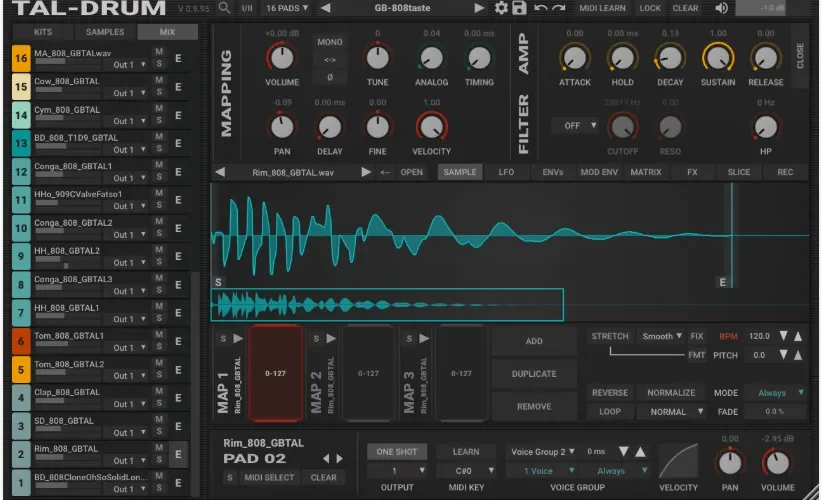Enable the ONE SHOT toggle
Viewport: 821px width, 500px height.
[x=396, y=451]
